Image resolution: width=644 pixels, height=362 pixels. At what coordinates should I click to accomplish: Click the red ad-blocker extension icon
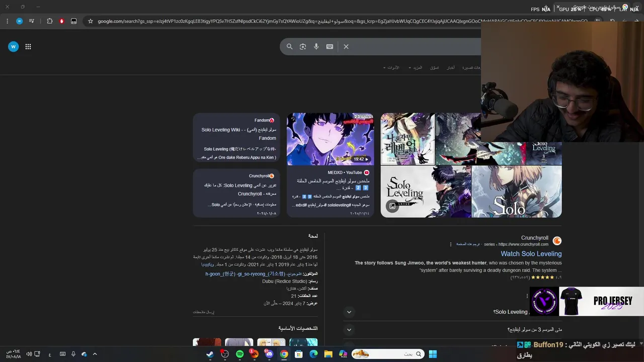coord(62,21)
